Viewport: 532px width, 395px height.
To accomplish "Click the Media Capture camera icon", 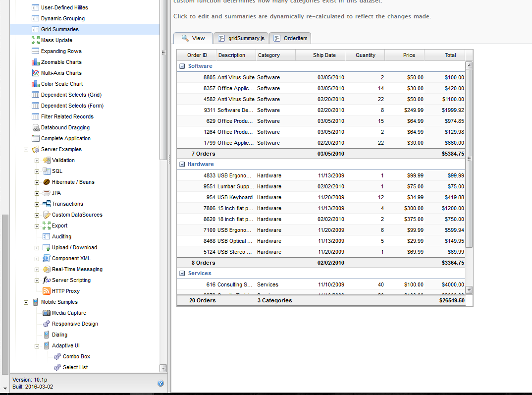I will click(x=47, y=313).
